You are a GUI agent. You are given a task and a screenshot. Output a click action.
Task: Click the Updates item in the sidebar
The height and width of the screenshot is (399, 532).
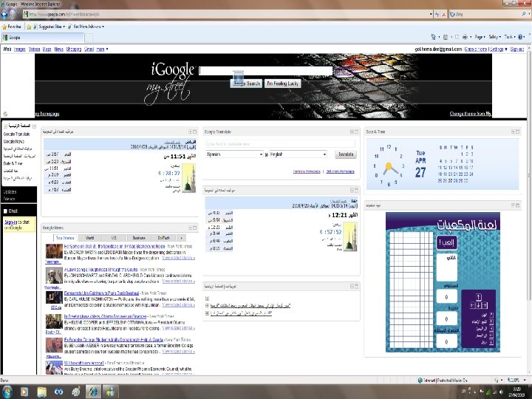[x=10, y=191]
